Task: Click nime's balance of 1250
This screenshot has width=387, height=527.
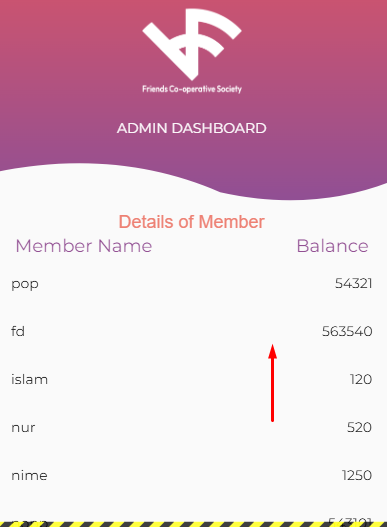Action: [357, 475]
